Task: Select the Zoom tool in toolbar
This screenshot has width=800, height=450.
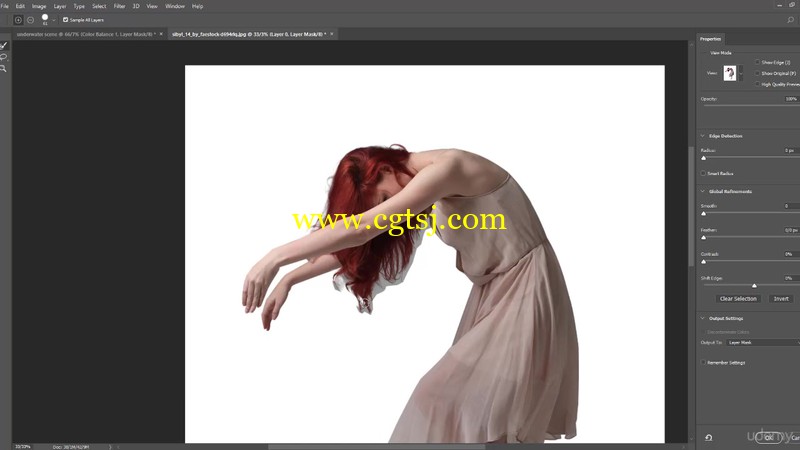Action: (4, 68)
